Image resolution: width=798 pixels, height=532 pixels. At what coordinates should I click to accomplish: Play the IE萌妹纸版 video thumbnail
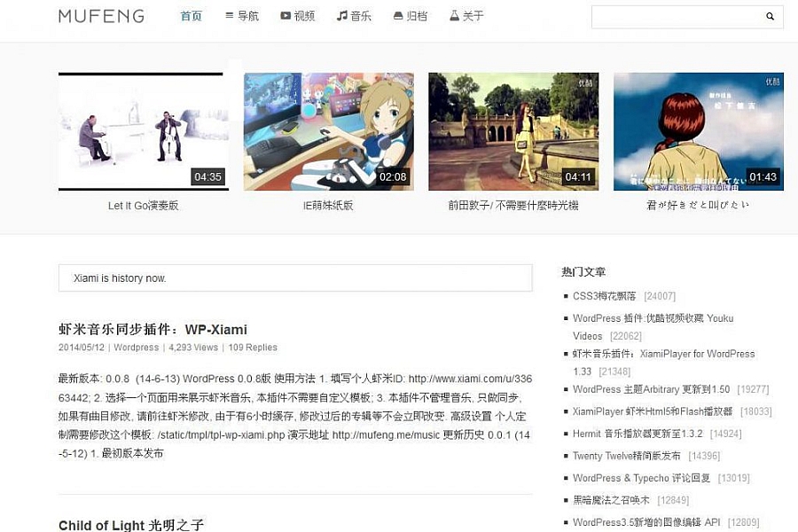(329, 131)
